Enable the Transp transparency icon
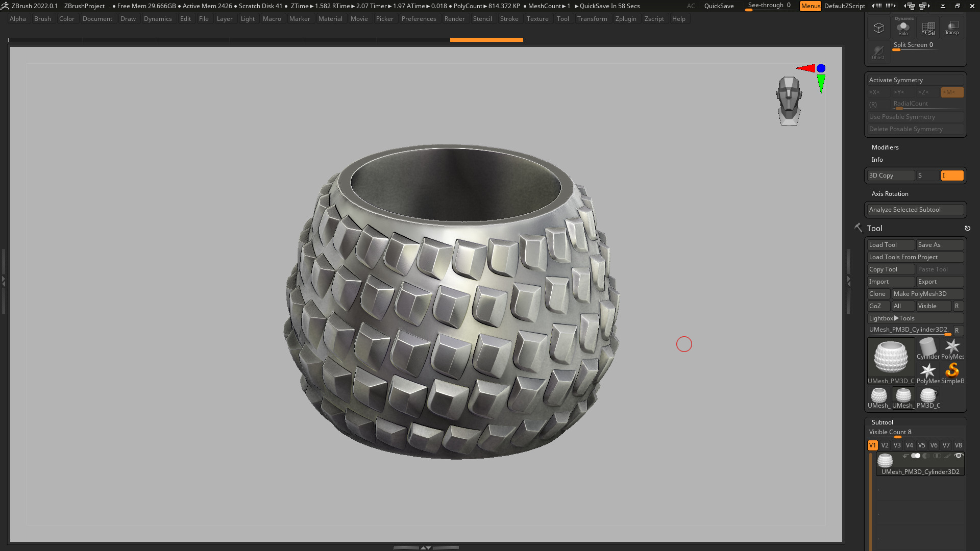 click(952, 27)
